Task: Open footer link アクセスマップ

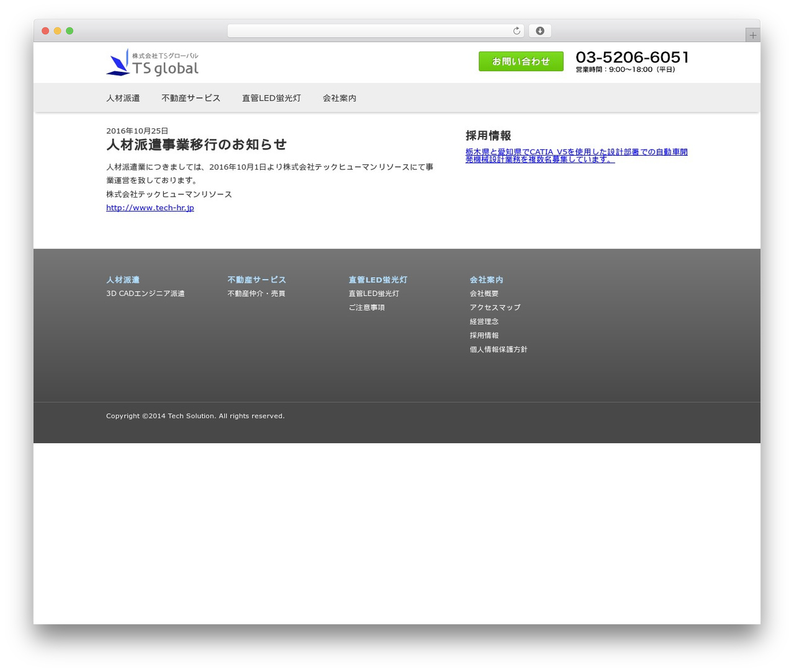Action: tap(495, 307)
